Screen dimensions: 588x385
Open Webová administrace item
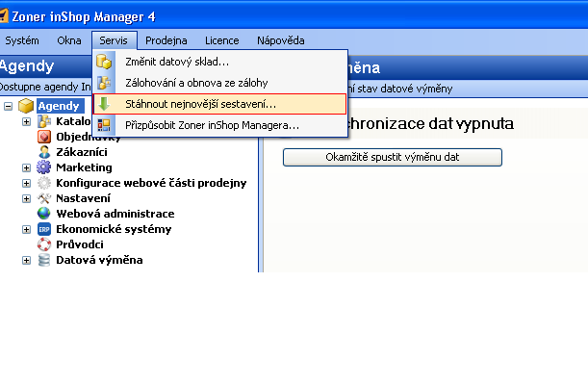(x=115, y=214)
